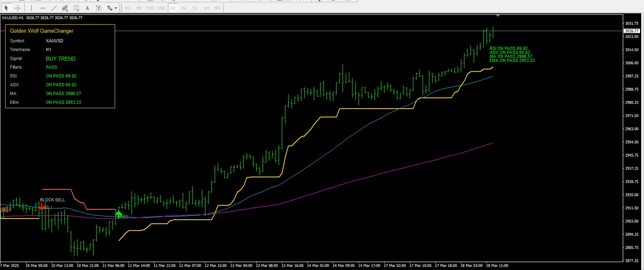The width and height of the screenshot is (644, 270).
Task: Click the green chart label RSI ON PASS 69.92
Action: [x=509, y=48]
